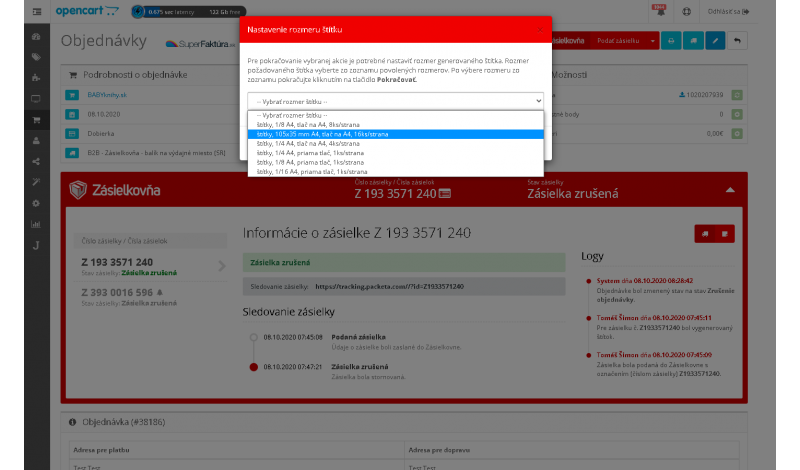The width and height of the screenshot is (800, 470).
Task: Click the teal shipping truck button
Action: tap(693, 41)
